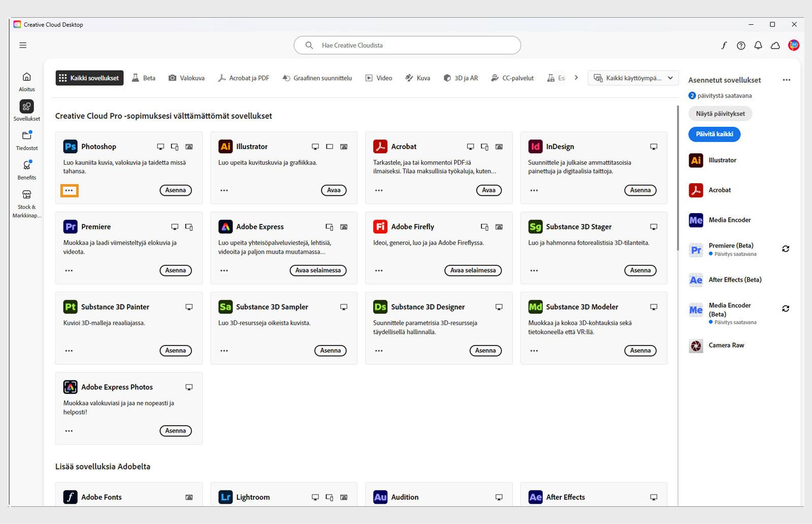Click Asenna button for InDesign

[640, 190]
